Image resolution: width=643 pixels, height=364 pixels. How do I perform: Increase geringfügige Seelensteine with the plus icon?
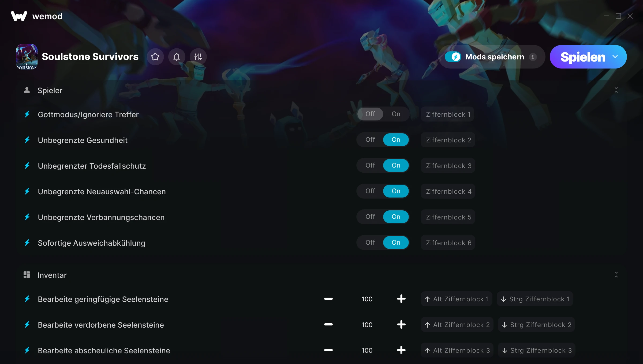[x=401, y=299]
